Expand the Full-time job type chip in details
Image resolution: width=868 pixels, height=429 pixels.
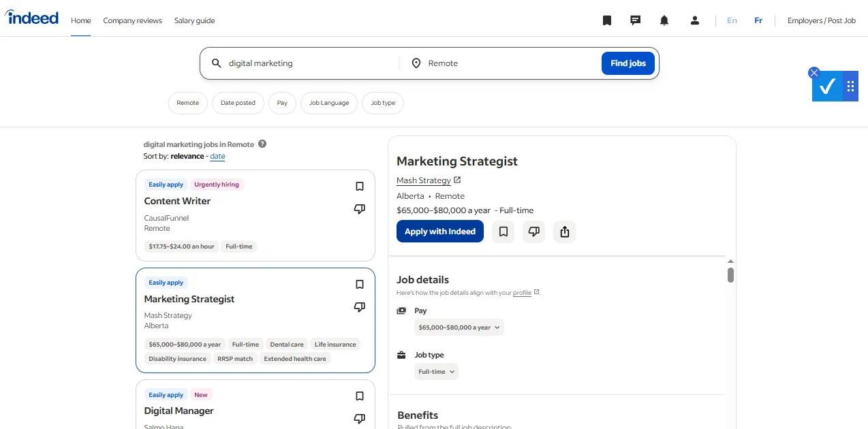tap(436, 372)
